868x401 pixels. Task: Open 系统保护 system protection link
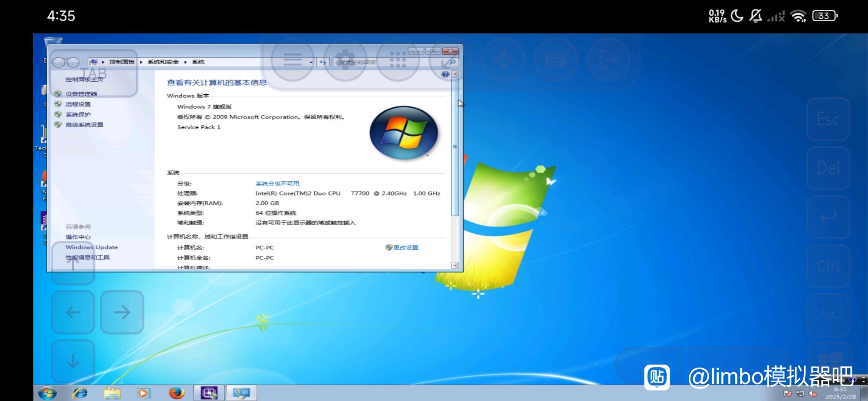[x=78, y=114]
